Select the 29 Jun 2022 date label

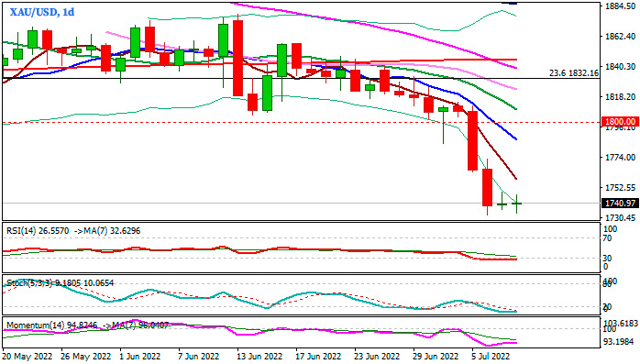pyautogui.click(x=436, y=357)
